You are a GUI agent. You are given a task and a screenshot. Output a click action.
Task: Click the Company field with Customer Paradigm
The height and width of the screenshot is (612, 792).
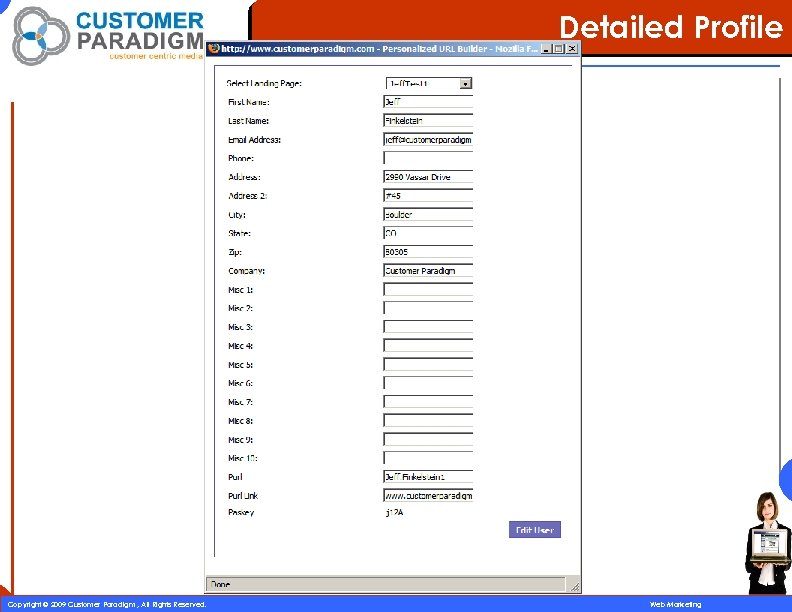coord(428,270)
